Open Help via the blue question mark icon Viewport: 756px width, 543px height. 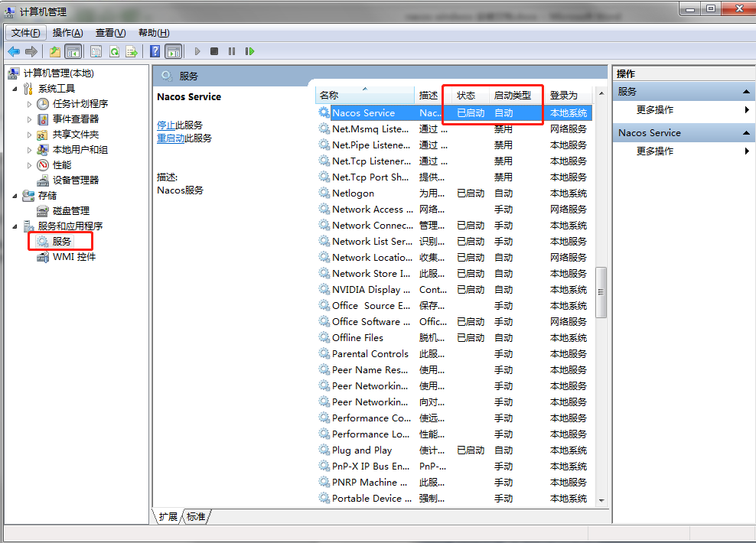tap(155, 51)
